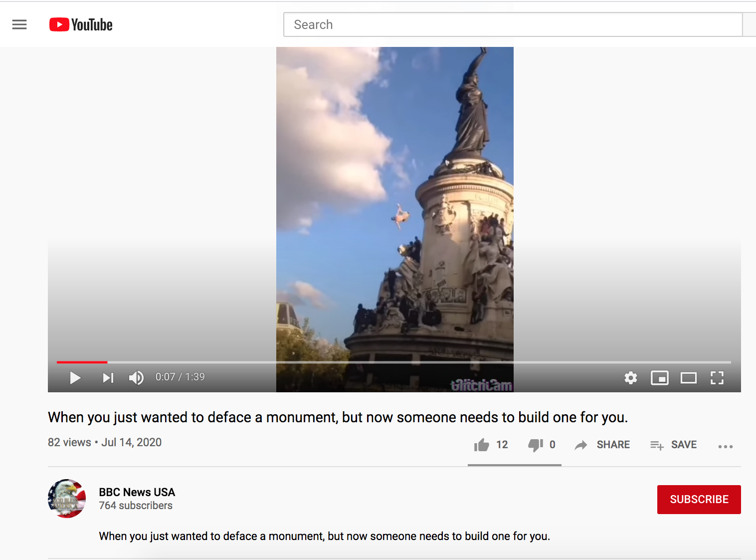This screenshot has width=756, height=560.
Task: Enable miniplayer mode
Action: click(x=659, y=378)
